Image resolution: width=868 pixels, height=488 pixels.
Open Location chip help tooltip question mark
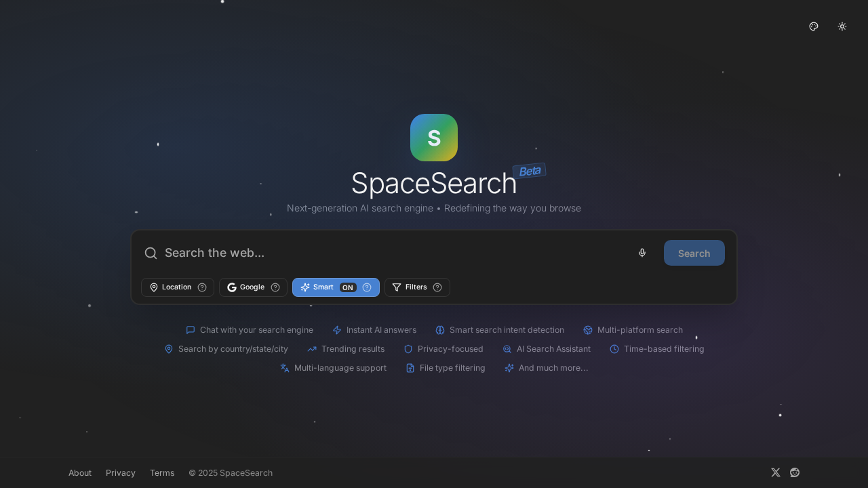point(202,287)
